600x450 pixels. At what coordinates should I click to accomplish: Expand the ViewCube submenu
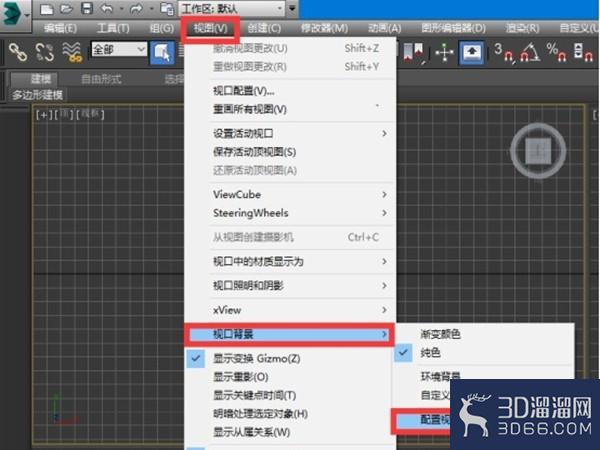tap(290, 194)
